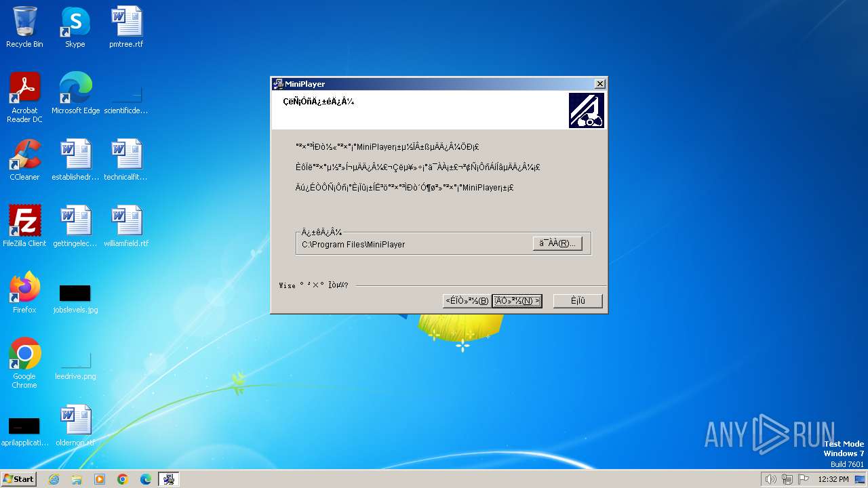Click the Back (B) button
868x488 pixels.
[x=467, y=301]
